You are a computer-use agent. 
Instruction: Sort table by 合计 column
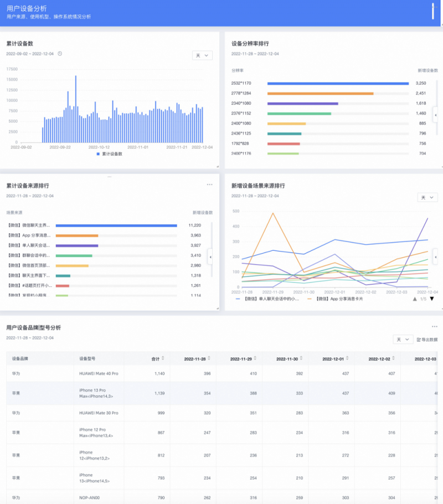158,358
